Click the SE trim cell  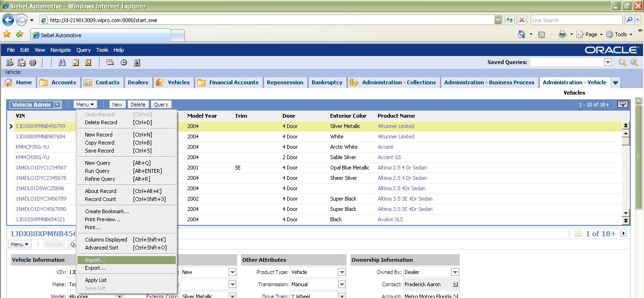[x=238, y=168]
